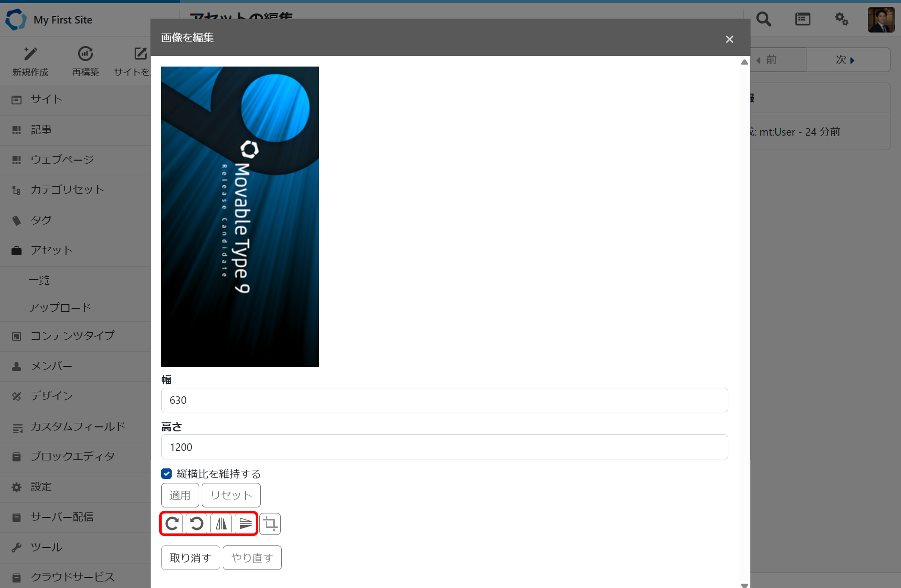This screenshot has width=901, height=588.
Task: Select アップロード under アセット
Action: tap(60, 308)
